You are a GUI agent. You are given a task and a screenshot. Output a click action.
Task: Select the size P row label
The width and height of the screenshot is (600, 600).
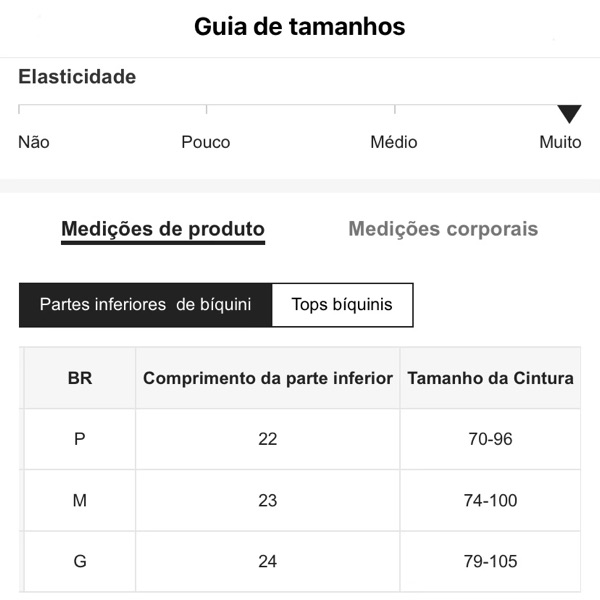tap(80, 439)
